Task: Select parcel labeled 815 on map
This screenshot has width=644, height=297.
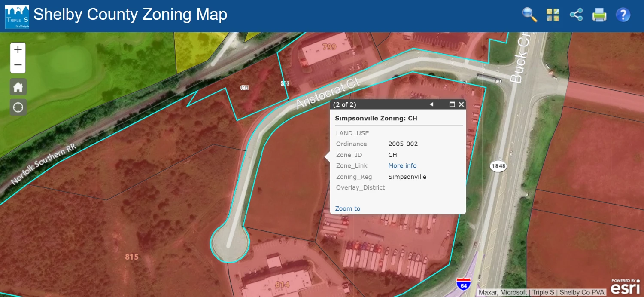Action: click(132, 257)
